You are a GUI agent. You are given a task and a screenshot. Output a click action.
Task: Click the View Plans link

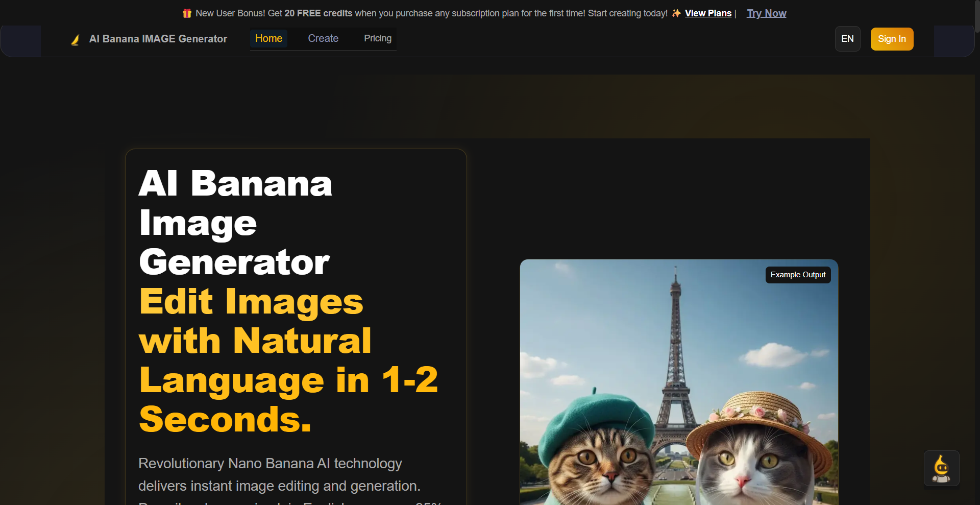(x=708, y=13)
